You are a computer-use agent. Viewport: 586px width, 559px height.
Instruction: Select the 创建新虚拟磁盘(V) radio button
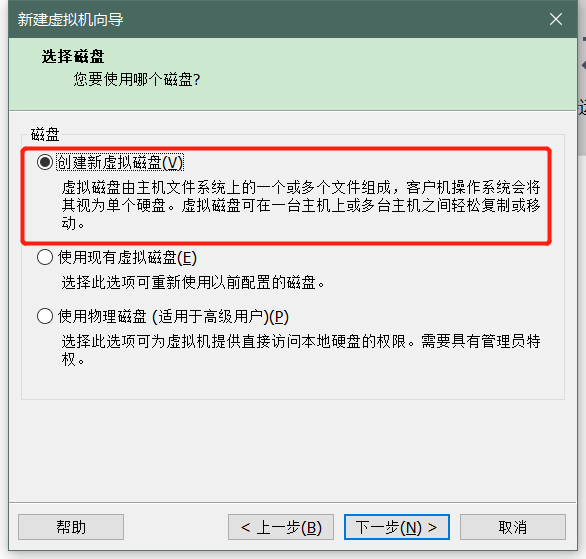click(45, 163)
